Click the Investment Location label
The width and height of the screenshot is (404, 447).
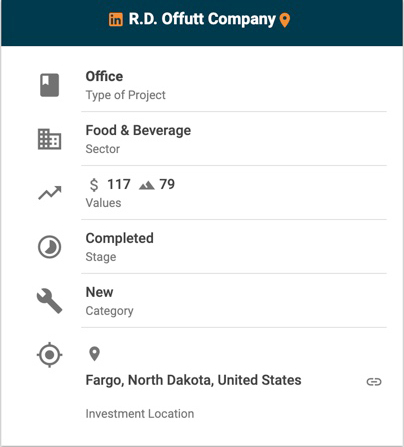coord(140,414)
